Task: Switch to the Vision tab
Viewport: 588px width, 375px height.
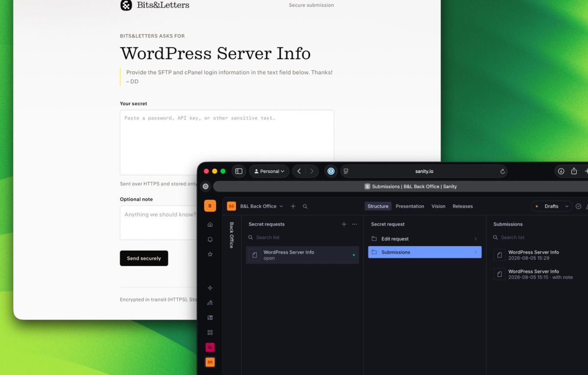Action: coord(438,206)
